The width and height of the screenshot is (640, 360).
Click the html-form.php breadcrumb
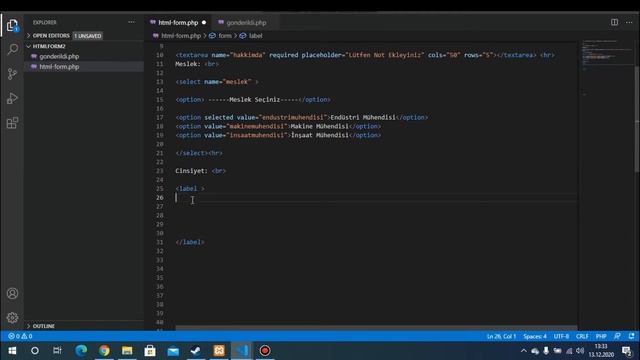pos(181,36)
